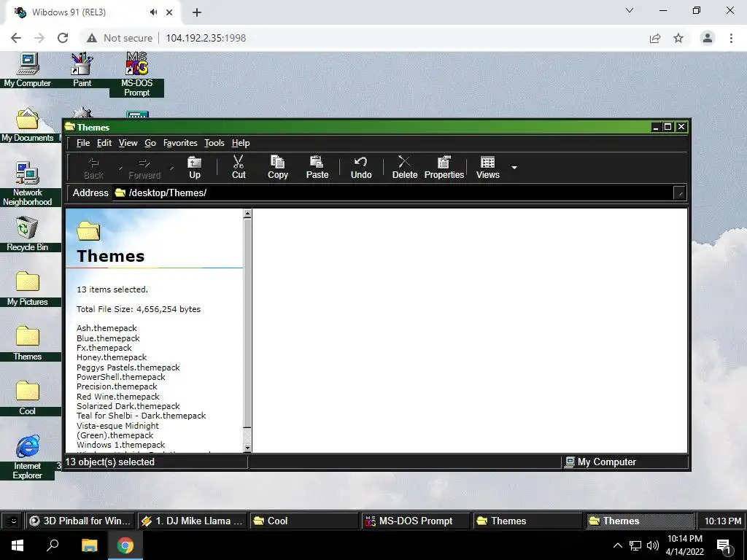Select the My Computer desktop icon

point(27,70)
